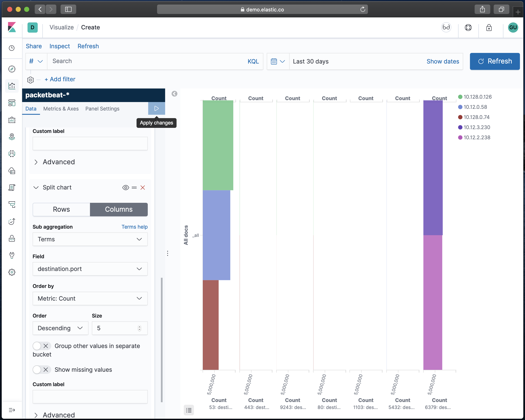Open the destination.port Field dropdown
The height and width of the screenshot is (420, 525).
click(90, 269)
